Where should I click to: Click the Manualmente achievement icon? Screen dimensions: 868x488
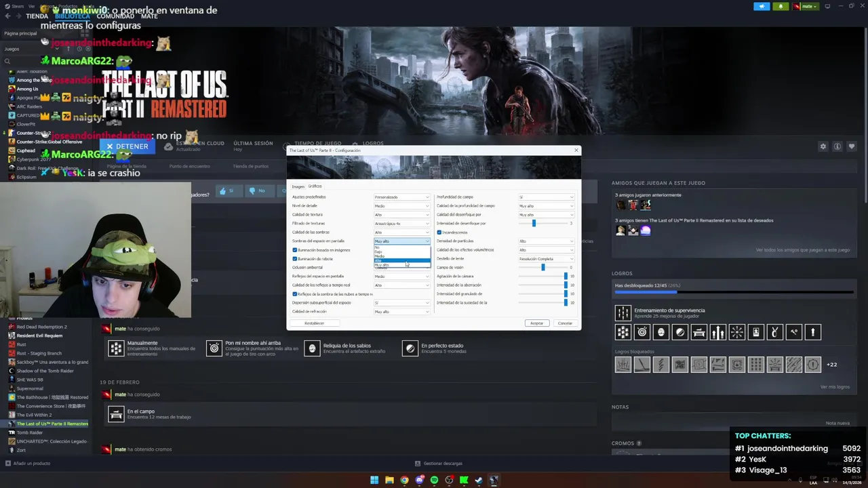(x=117, y=348)
